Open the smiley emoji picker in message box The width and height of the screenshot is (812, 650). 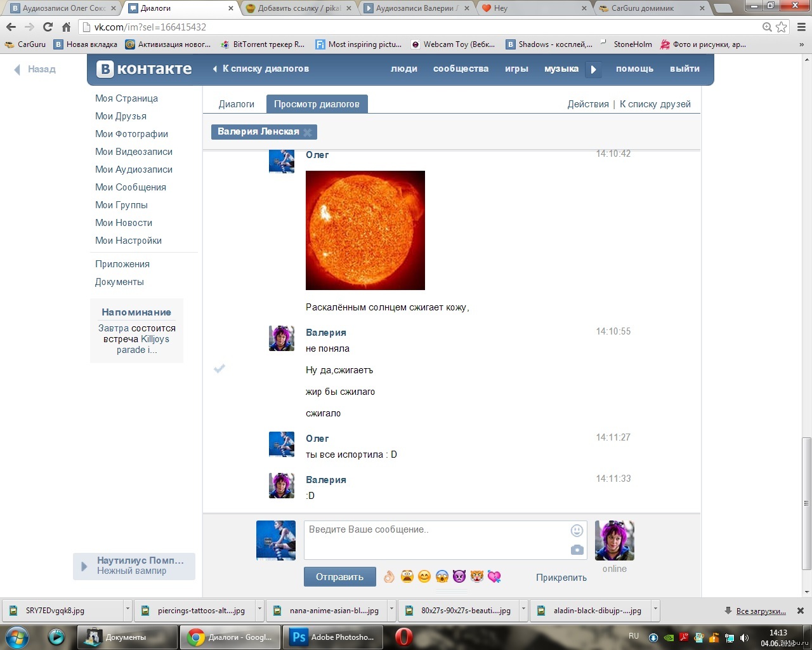coord(577,531)
